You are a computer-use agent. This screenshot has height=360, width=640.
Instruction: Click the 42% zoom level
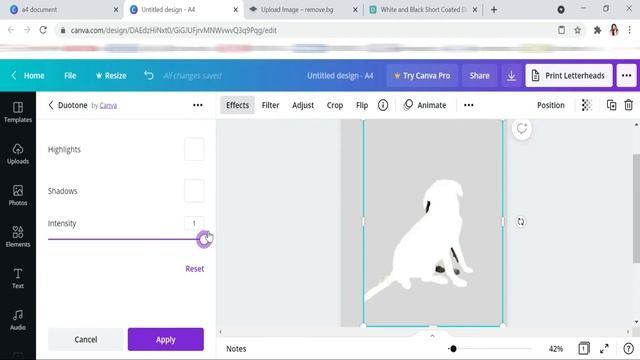556,349
